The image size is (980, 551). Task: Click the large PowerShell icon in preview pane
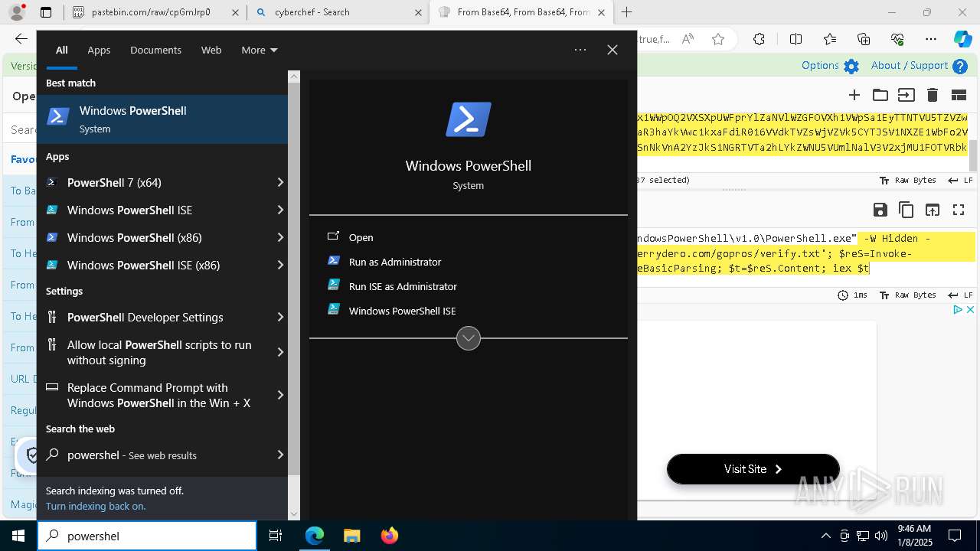point(469,119)
